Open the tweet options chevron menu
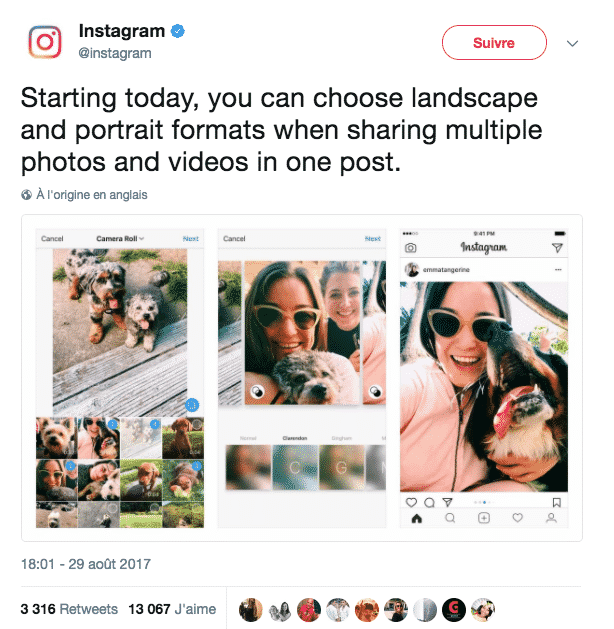The image size is (614, 629). [x=572, y=43]
